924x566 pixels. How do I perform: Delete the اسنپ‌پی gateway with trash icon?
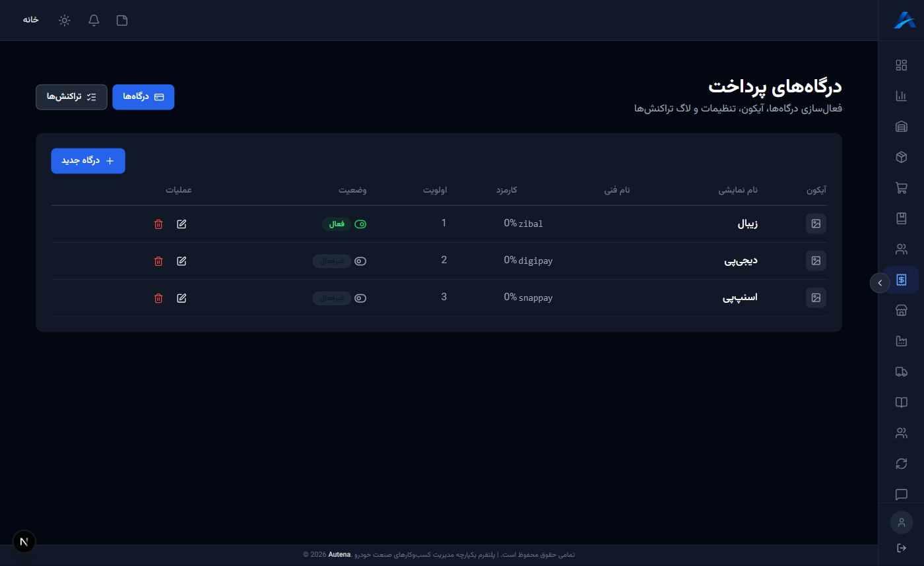point(158,298)
